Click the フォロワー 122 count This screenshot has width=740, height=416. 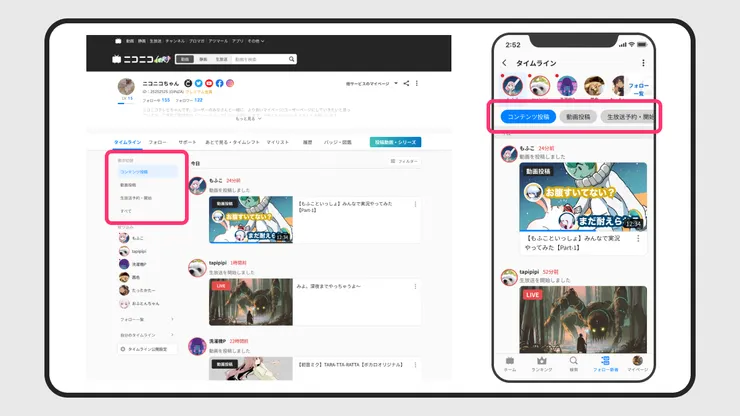[189, 101]
